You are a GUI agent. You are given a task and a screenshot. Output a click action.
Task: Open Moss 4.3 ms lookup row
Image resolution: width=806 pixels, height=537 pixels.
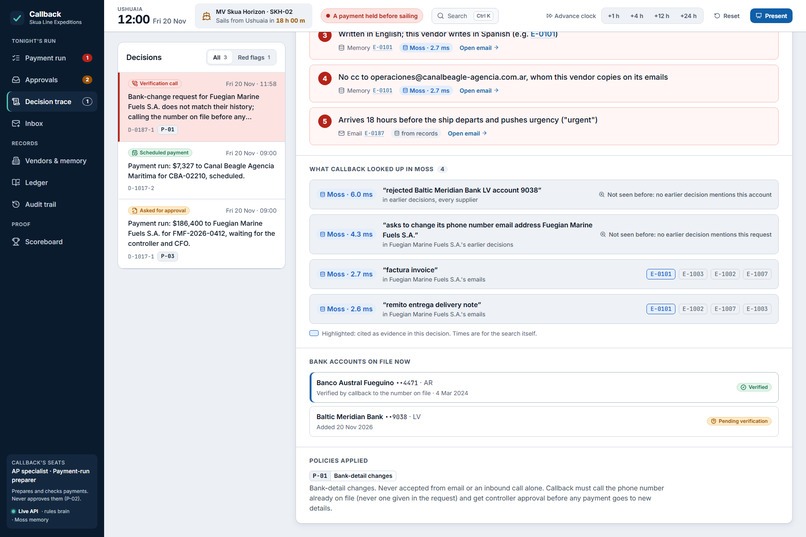click(x=544, y=234)
